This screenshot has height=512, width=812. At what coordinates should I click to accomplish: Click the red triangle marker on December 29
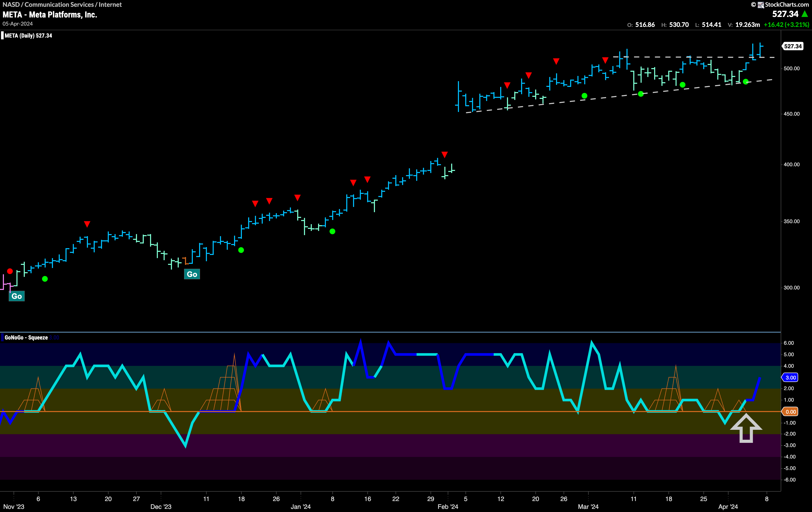pyautogui.click(x=297, y=198)
